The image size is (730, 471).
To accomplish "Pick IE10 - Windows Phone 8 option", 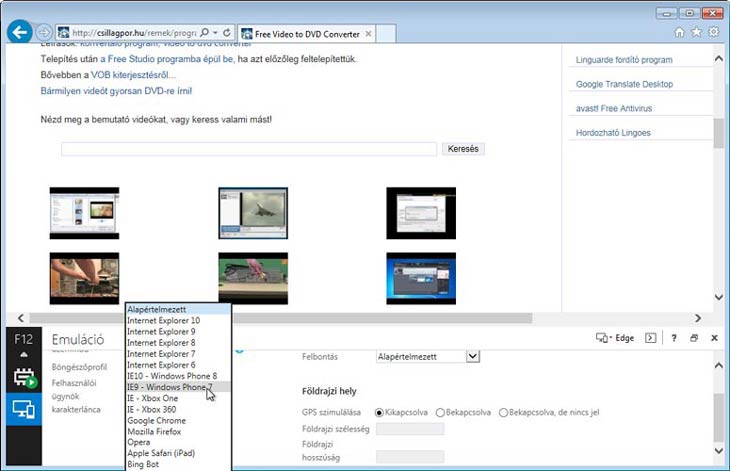I will click(178, 376).
